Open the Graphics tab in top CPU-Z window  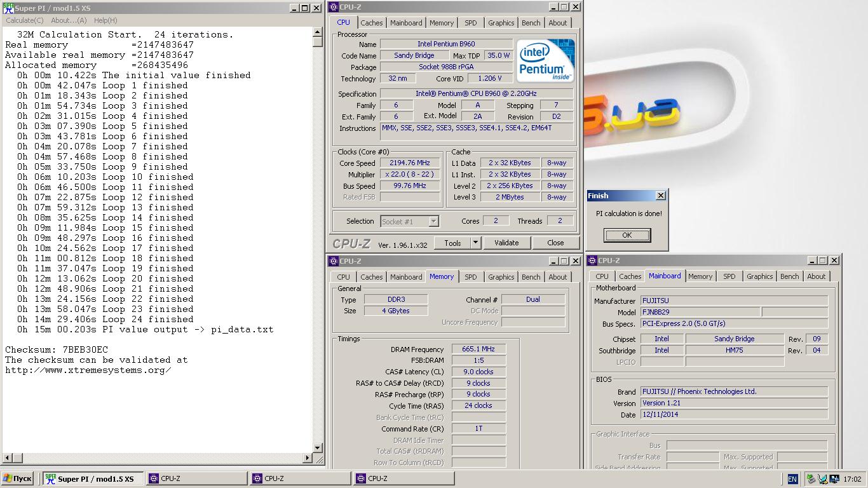pyautogui.click(x=501, y=23)
